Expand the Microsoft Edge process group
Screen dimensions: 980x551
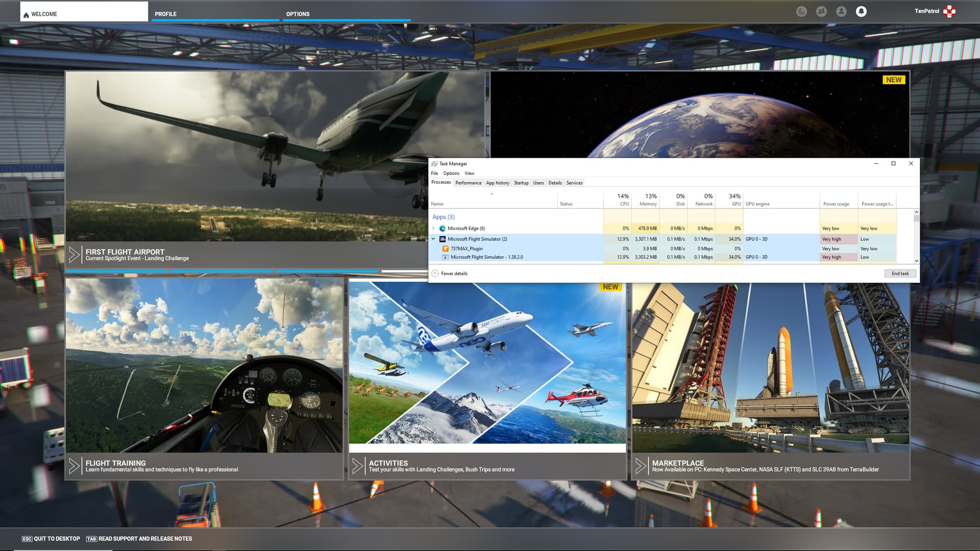(x=433, y=228)
